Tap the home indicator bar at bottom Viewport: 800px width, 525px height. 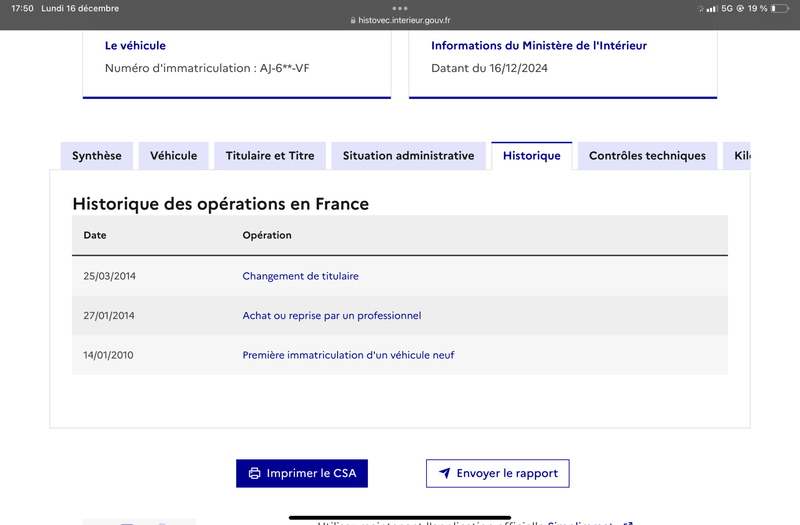400,518
